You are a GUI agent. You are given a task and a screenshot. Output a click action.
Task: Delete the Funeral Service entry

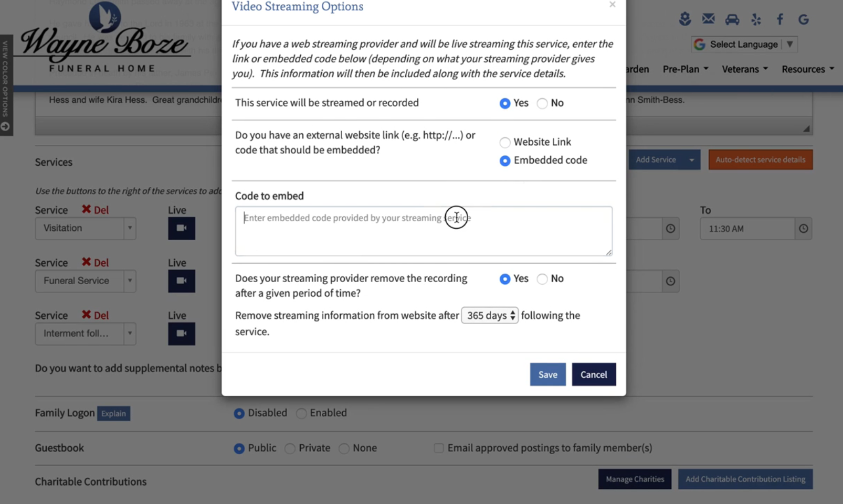[x=96, y=262]
